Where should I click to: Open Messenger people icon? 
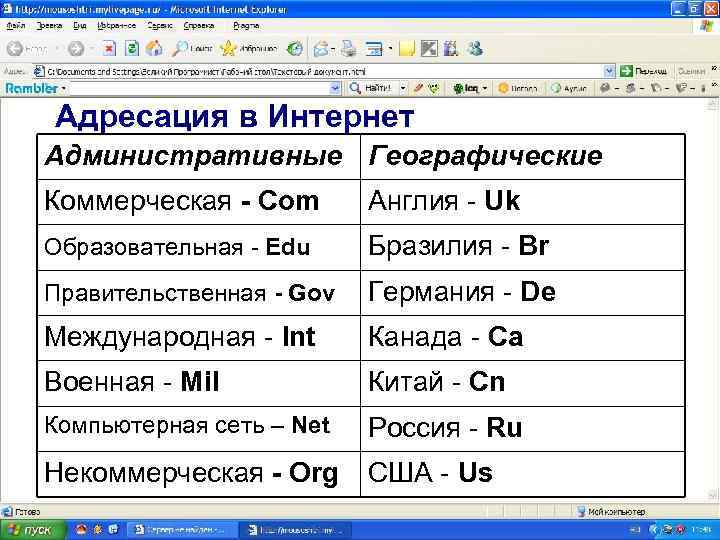(474, 48)
